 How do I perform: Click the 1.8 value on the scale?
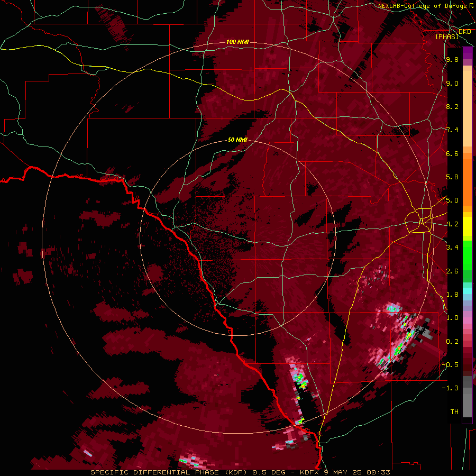tap(452, 295)
